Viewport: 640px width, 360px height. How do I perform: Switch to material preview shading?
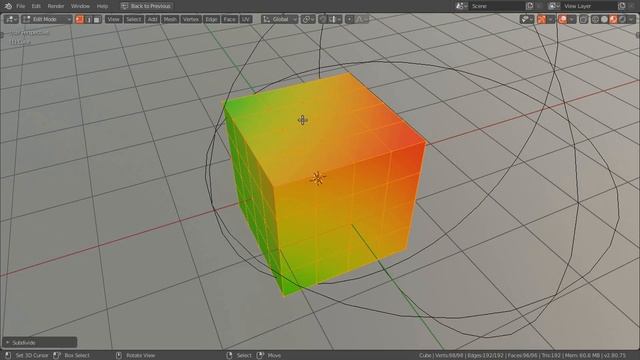click(x=613, y=19)
